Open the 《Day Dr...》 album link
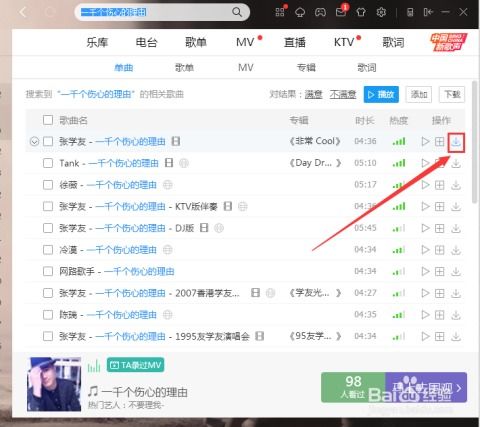 pos(315,163)
